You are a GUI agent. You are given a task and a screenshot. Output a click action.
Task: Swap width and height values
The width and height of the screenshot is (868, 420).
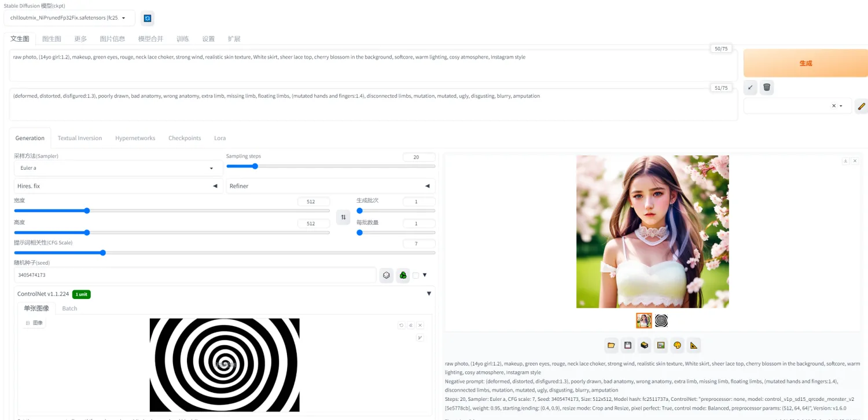(344, 217)
